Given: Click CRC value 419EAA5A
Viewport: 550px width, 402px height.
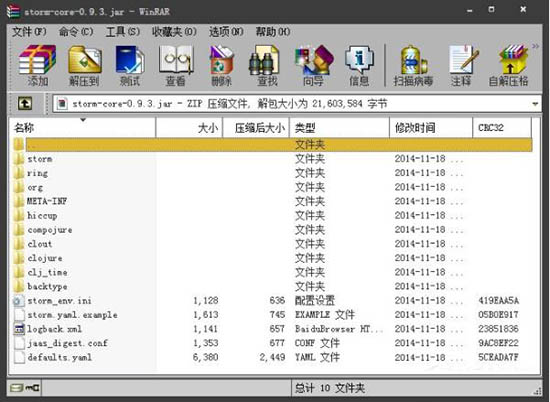Looking at the screenshot, I should 498,301.
